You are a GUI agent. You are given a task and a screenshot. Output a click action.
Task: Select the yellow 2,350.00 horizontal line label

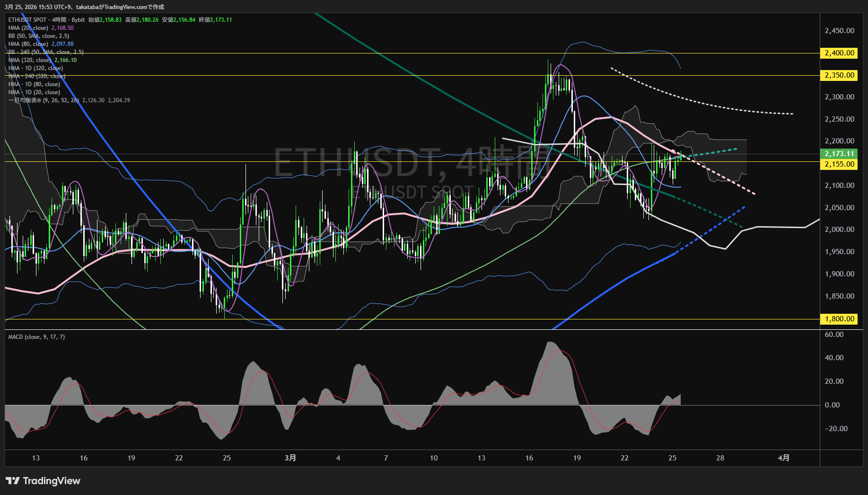click(x=839, y=75)
